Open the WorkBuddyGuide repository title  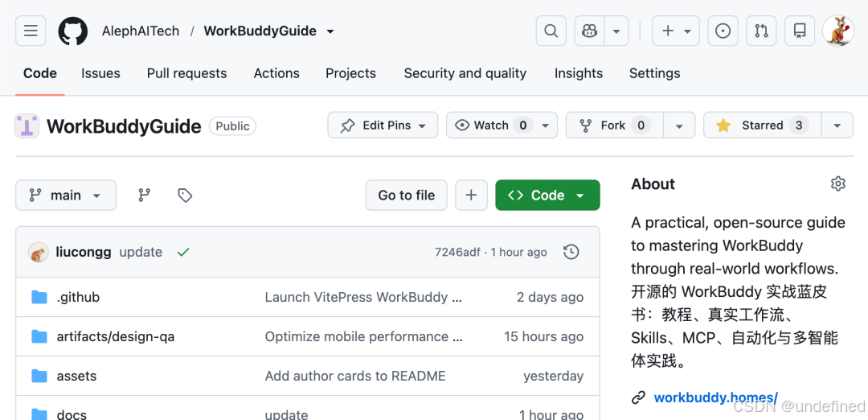click(124, 126)
